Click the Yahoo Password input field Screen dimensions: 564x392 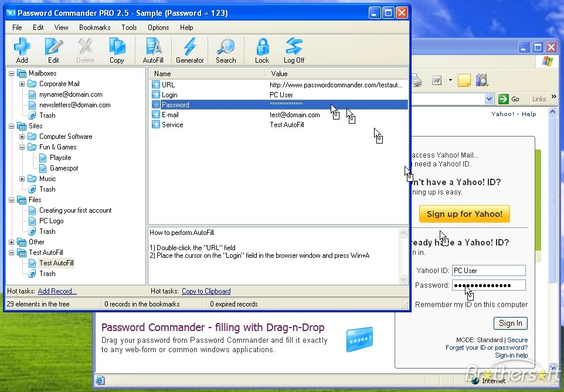click(x=489, y=285)
